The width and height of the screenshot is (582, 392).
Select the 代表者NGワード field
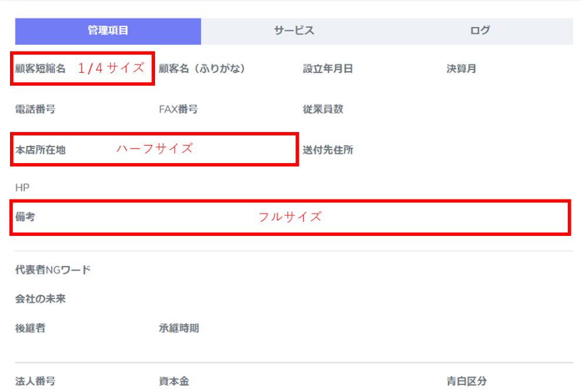(x=53, y=271)
